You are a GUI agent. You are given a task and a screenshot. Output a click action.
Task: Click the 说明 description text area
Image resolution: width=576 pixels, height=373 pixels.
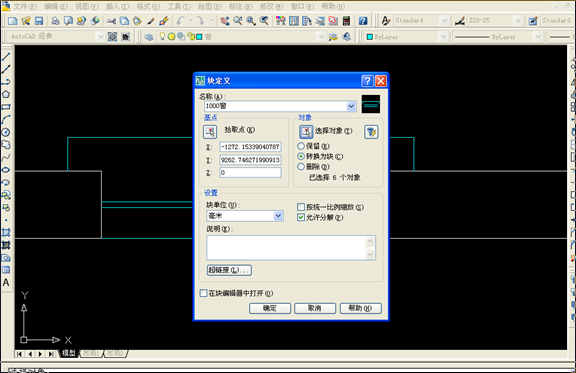291,248
